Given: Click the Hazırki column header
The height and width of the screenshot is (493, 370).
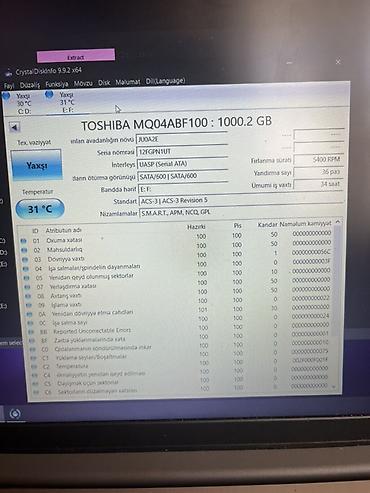Looking at the screenshot, I should [196, 227].
